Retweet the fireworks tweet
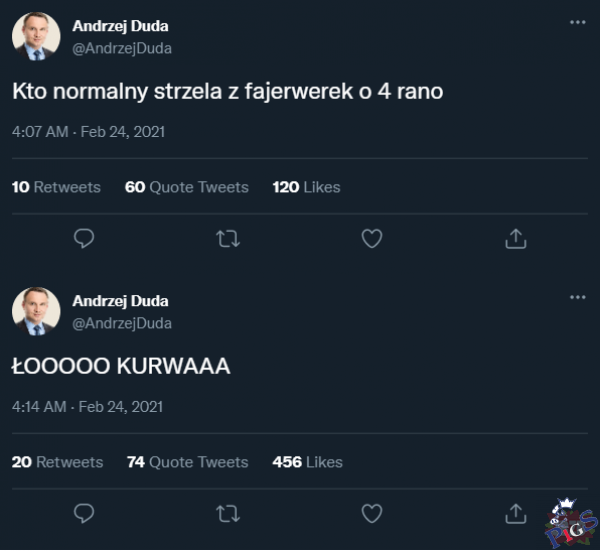 pos(228,238)
